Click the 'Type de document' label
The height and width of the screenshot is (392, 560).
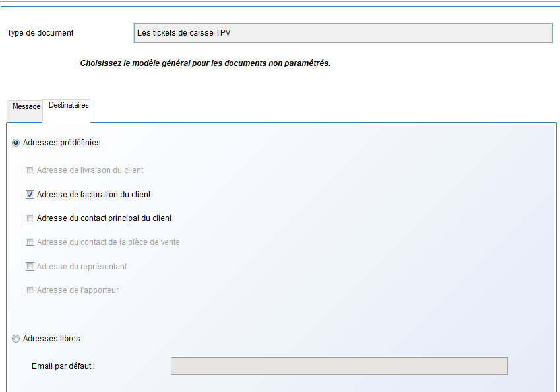[40, 33]
